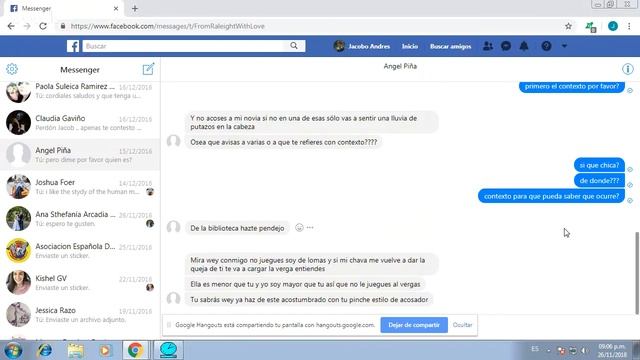Screen dimensions: 640x360
Task: Open media player icon in taskbar
Action: (105, 351)
